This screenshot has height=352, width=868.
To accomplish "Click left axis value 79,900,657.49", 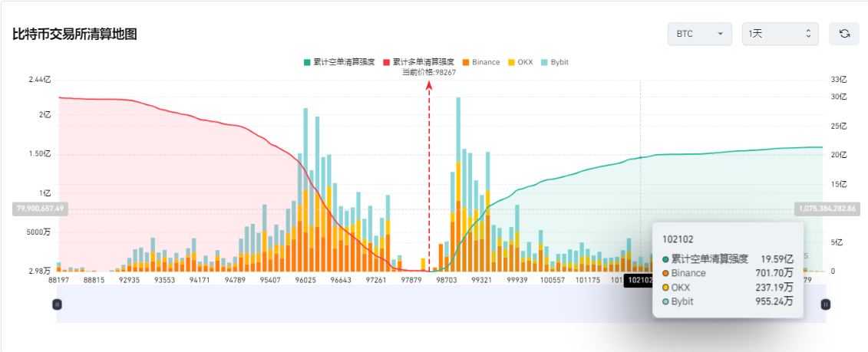I will coord(41,209).
